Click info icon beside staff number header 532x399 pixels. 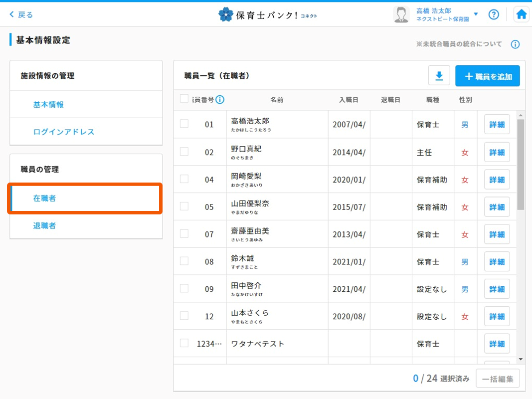click(219, 99)
